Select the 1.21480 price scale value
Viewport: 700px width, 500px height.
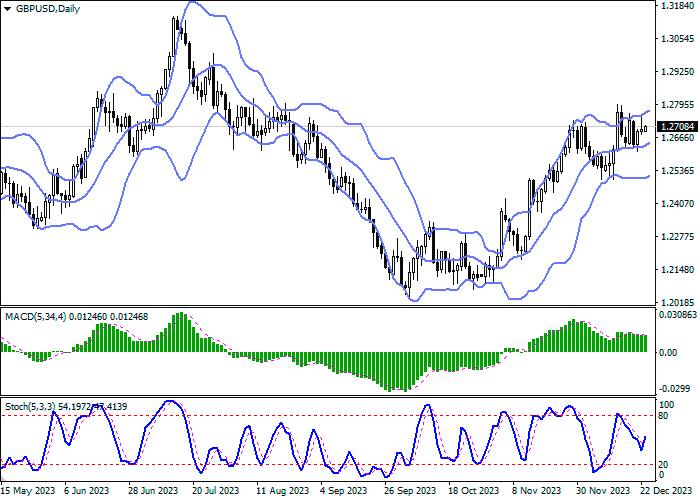[x=678, y=270]
